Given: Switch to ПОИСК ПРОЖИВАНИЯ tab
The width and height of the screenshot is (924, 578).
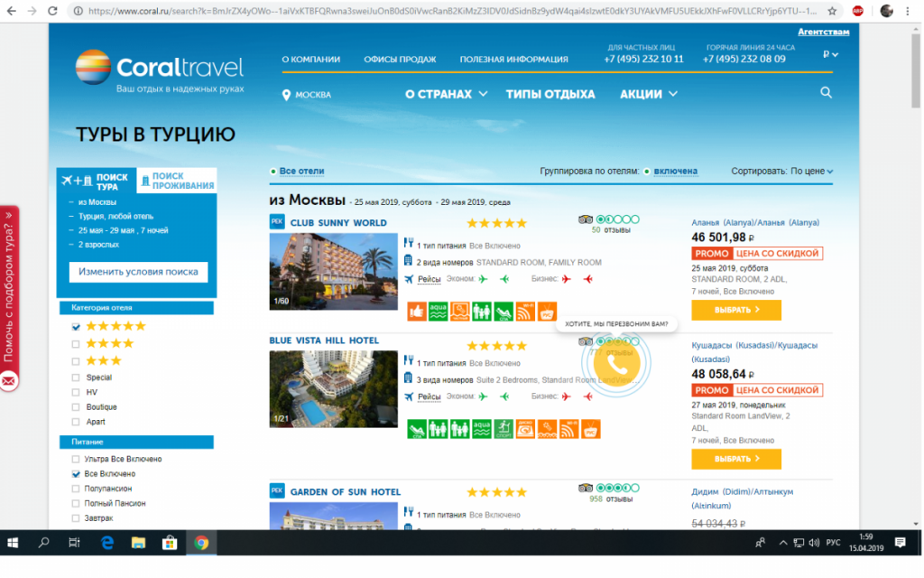Looking at the screenshot, I should pos(177,181).
